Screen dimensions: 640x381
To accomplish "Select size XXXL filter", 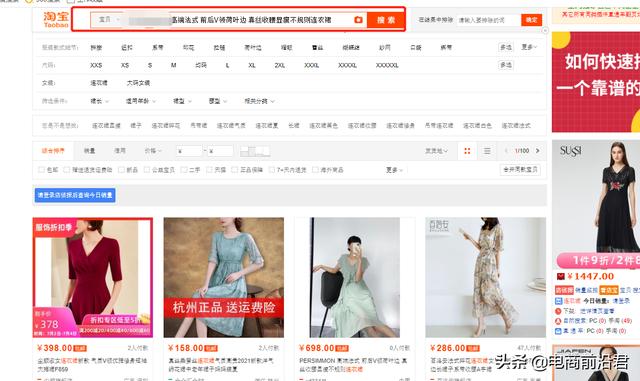I will pos(311,65).
